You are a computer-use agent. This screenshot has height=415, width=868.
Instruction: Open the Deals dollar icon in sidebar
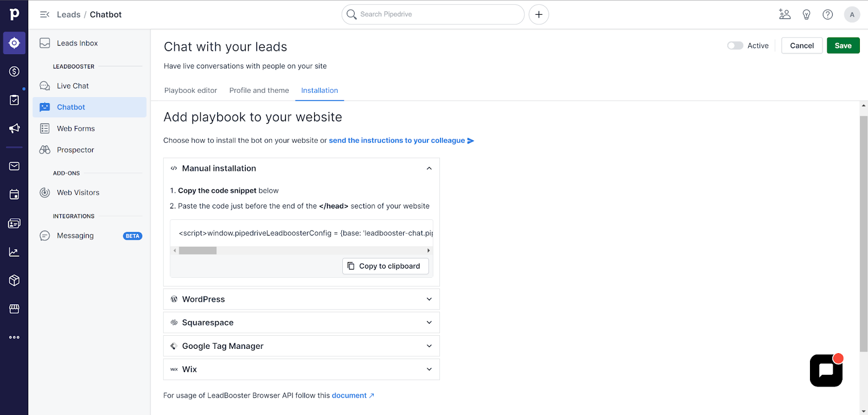pyautogui.click(x=14, y=72)
